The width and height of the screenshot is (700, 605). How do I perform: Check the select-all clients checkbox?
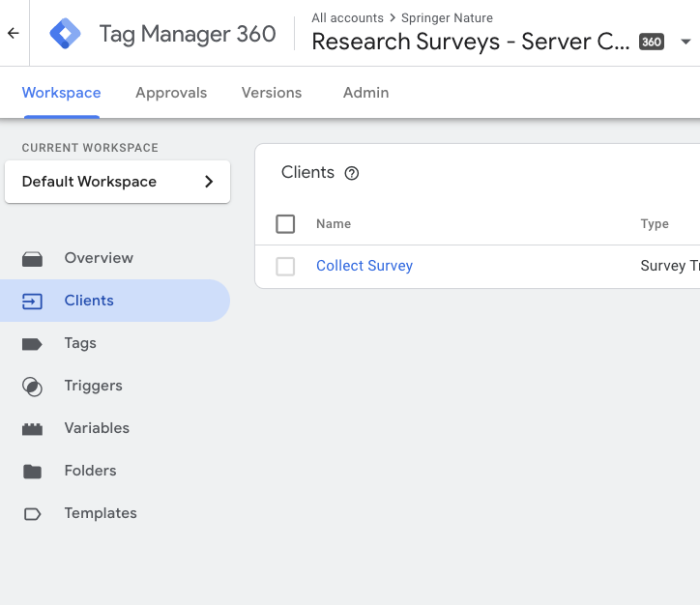pos(285,224)
